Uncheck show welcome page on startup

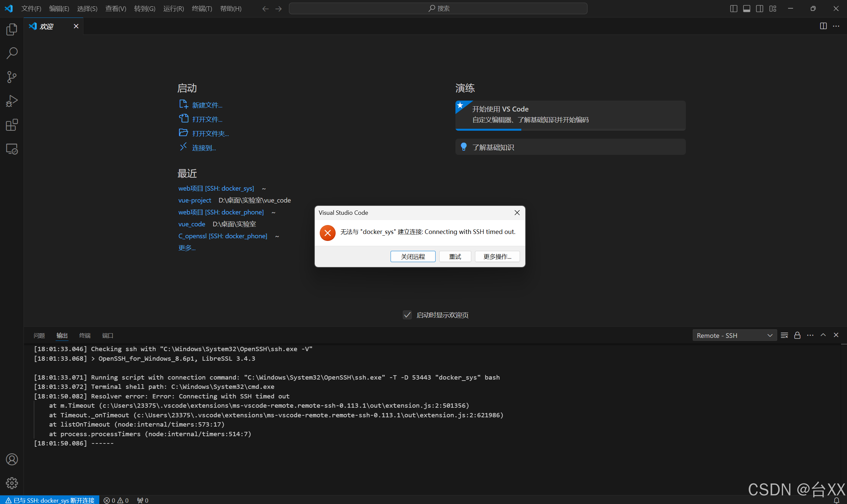coord(407,315)
